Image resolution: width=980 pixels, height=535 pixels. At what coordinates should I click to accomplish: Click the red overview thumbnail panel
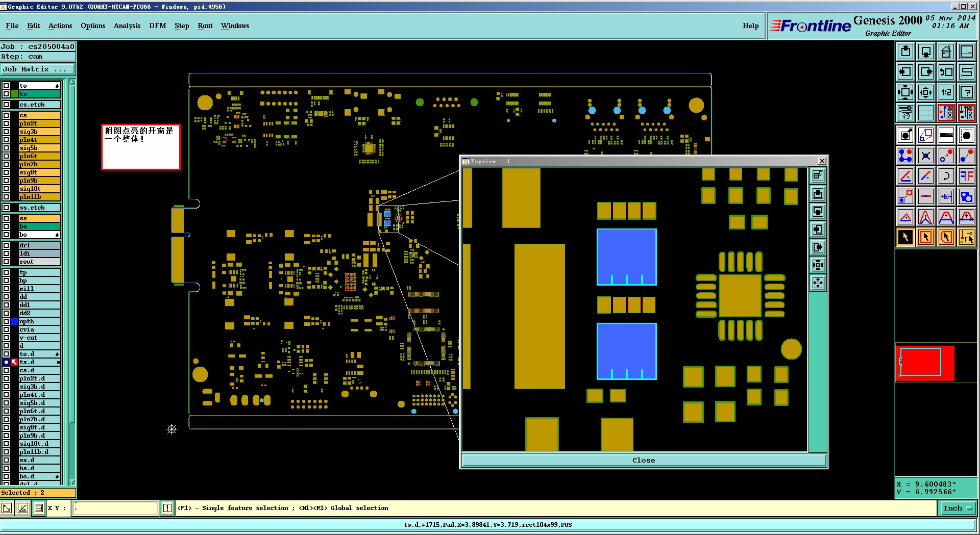click(x=925, y=363)
